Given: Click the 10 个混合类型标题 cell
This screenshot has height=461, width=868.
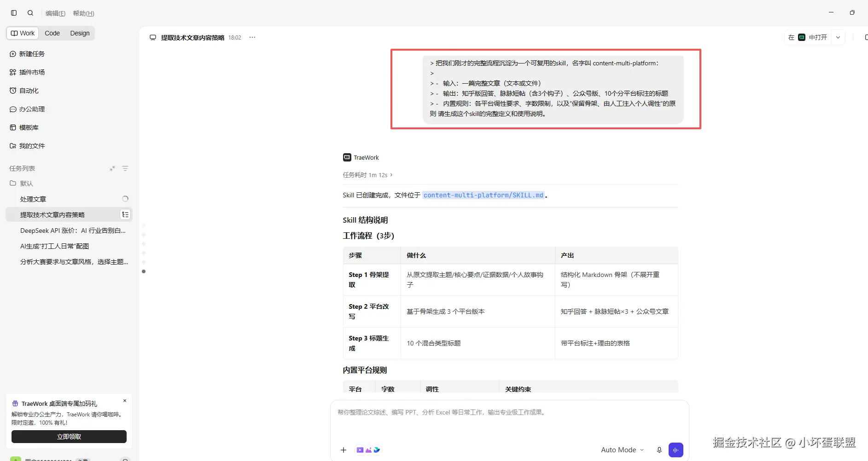Looking at the screenshot, I should (x=478, y=343).
